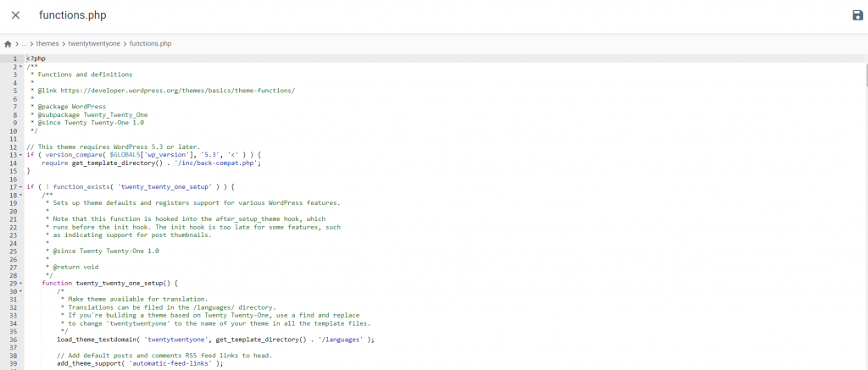Select functions.php in breadcrumb path
The height and width of the screenshot is (370, 868).
click(x=151, y=43)
